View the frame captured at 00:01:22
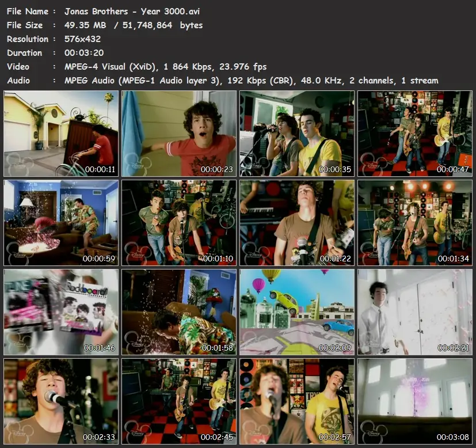This screenshot has height=448, width=476. coord(297,223)
